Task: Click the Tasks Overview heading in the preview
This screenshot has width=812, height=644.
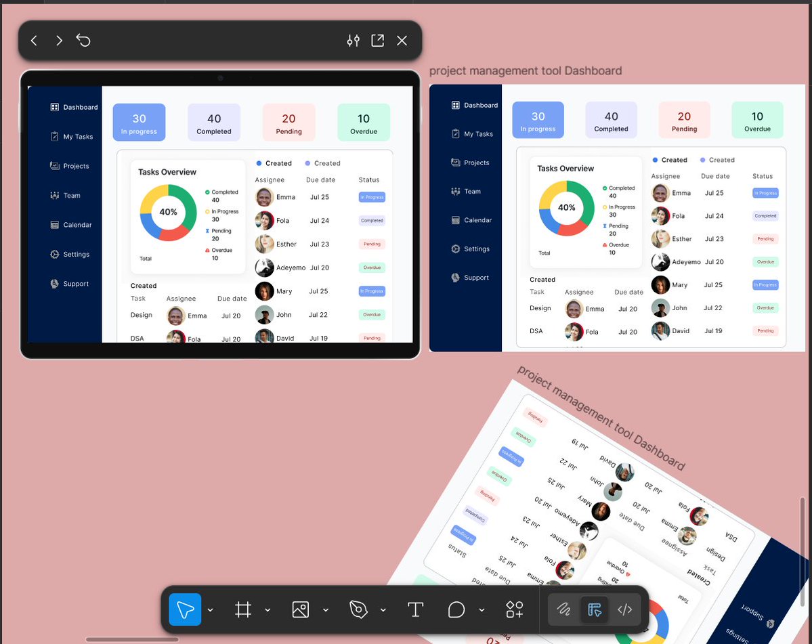Action: click(167, 172)
